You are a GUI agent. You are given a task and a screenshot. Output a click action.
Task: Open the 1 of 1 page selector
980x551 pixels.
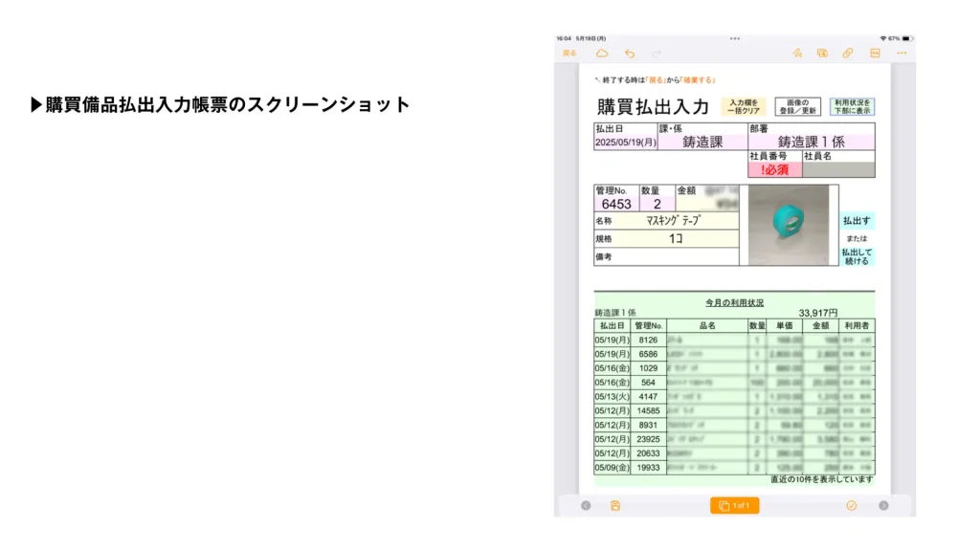click(734, 505)
